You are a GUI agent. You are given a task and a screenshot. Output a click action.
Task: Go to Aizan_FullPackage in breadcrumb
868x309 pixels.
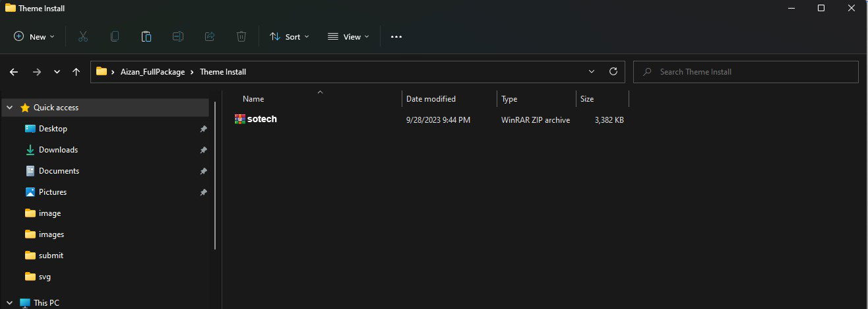click(152, 72)
